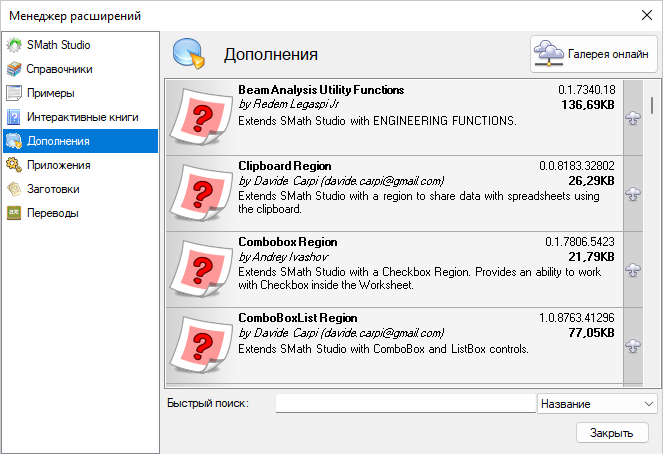Screen dimensions: 663x454
Task: Click author text 'by Redem Legaspi Jr'
Action: (288, 104)
